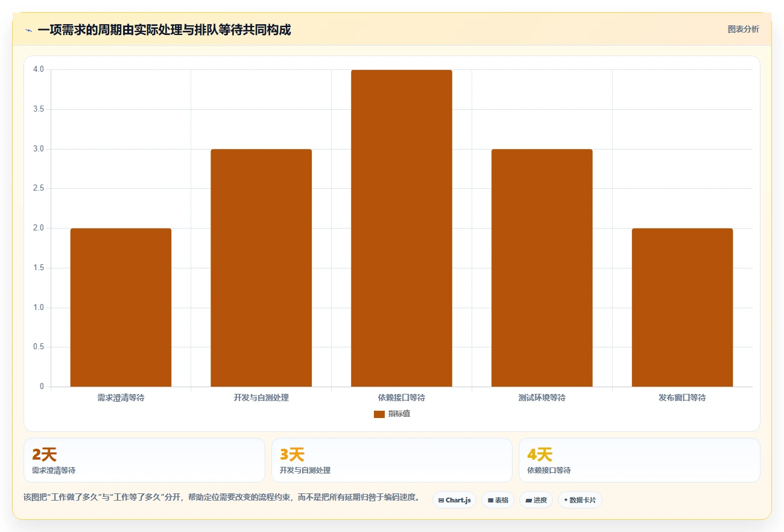Image resolution: width=784 pixels, height=532 pixels.
Task: Click the 依赖接口等待 axis label
Action: pos(402,398)
